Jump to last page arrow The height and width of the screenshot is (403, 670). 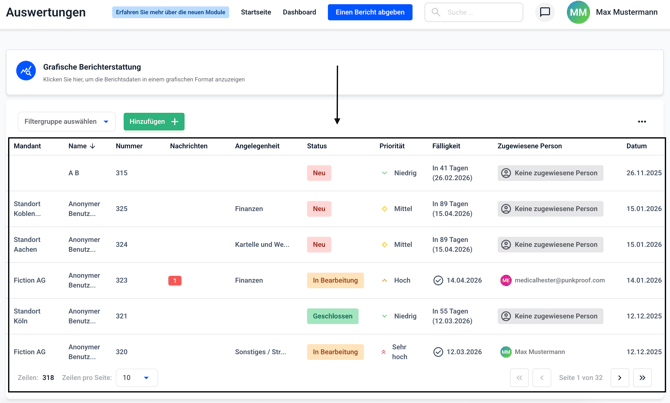(643, 378)
